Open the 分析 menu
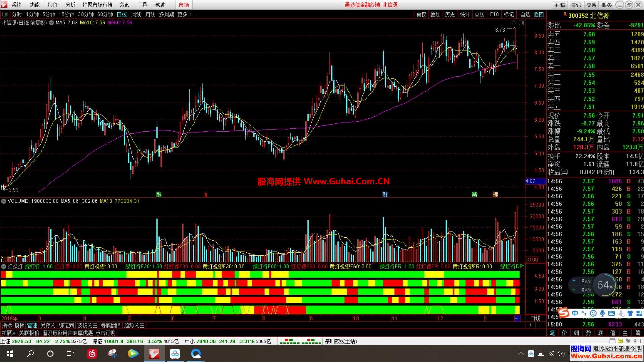This screenshot has width=644, height=362. tap(70, 5)
